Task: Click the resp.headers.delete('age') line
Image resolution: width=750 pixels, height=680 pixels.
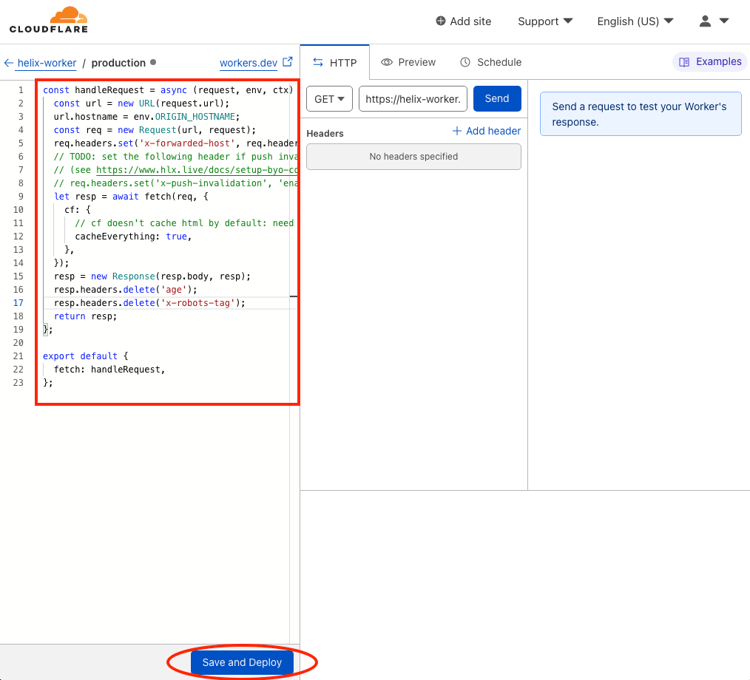Action: [125, 289]
